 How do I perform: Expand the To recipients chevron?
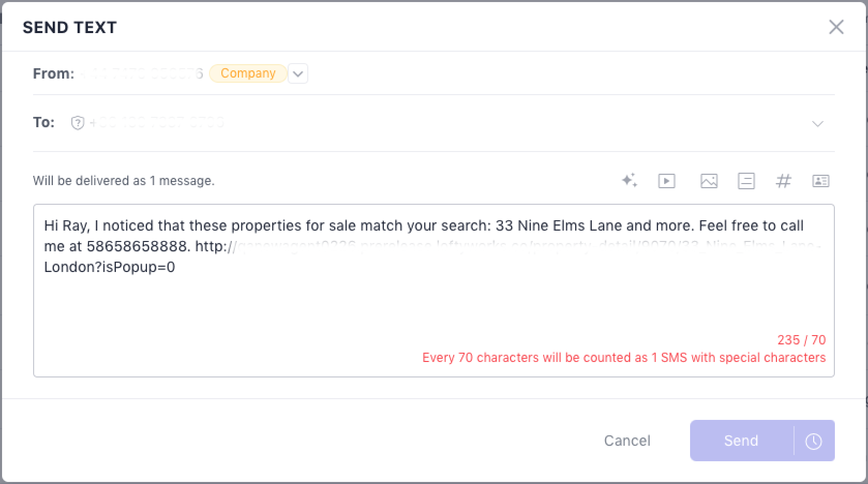pos(817,124)
